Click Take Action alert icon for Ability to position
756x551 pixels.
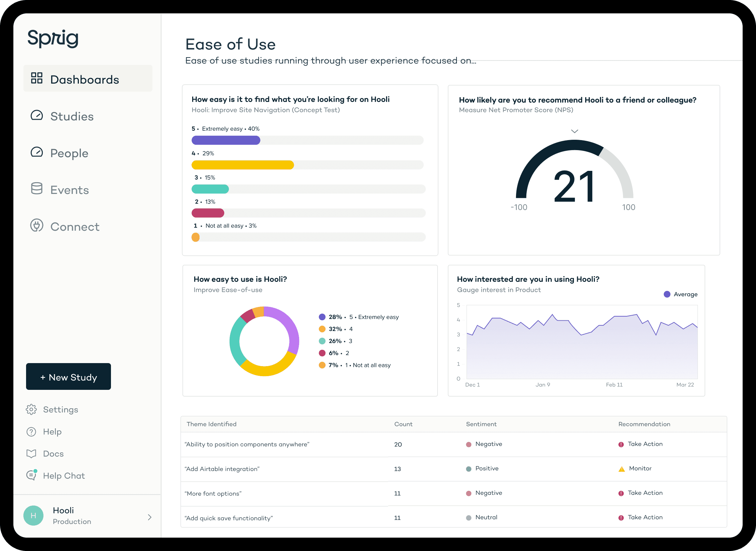[x=621, y=444]
